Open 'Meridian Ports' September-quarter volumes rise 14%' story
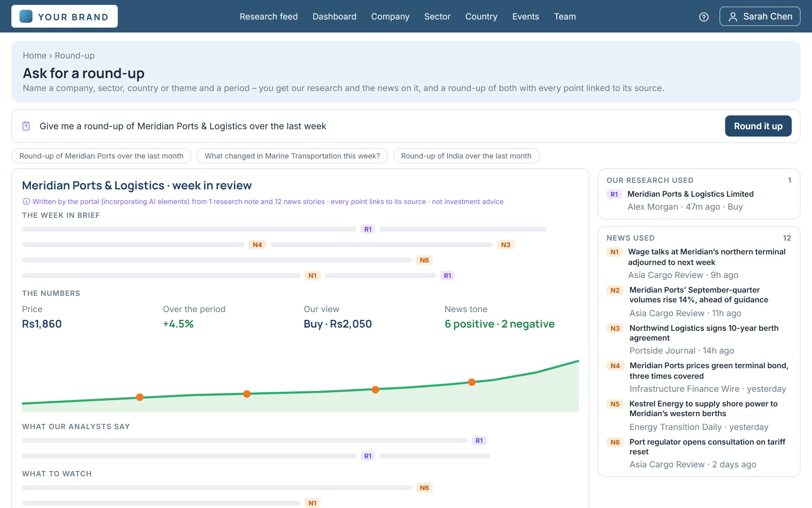Image resolution: width=812 pixels, height=508 pixels. pos(699,295)
